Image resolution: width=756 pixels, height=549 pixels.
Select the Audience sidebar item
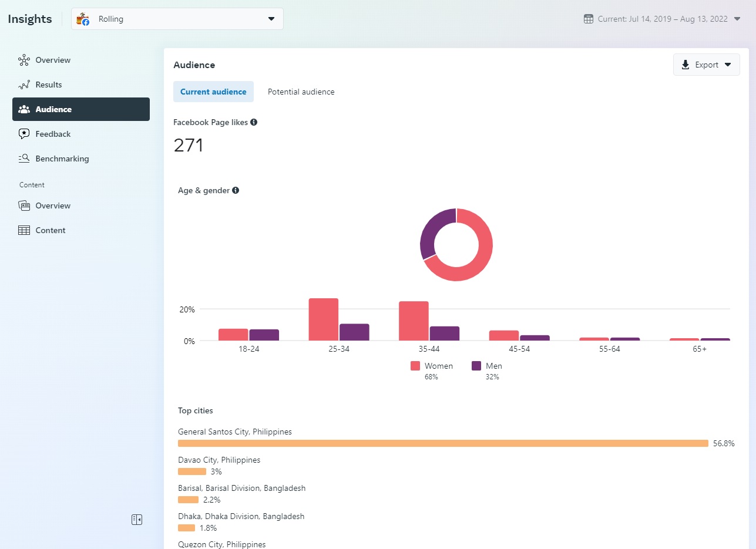(81, 109)
